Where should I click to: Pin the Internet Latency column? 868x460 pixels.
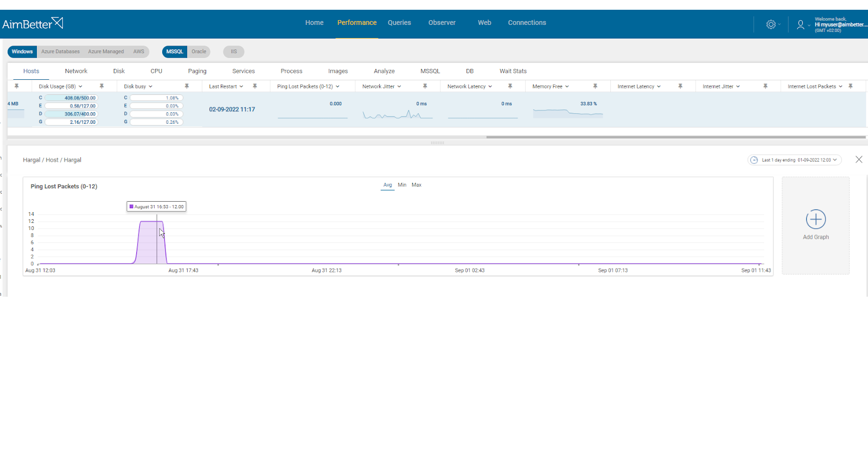[680, 86]
